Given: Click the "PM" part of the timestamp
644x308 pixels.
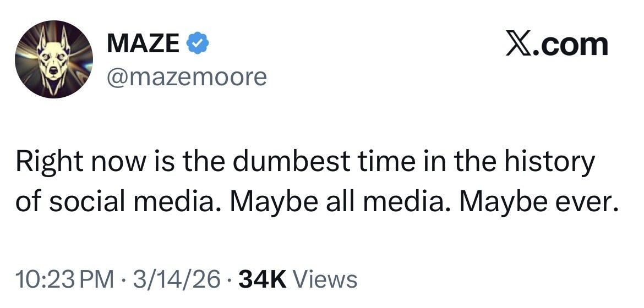Looking at the screenshot, I should point(96,279).
